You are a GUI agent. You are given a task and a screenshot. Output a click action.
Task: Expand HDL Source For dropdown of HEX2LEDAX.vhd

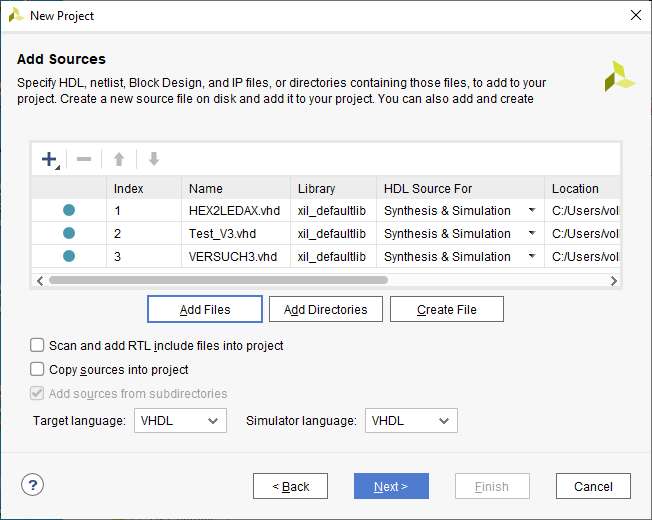pos(531,211)
